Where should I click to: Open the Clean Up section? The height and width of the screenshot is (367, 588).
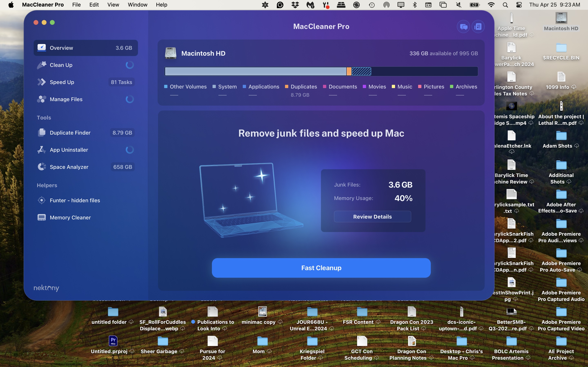pyautogui.click(x=61, y=65)
